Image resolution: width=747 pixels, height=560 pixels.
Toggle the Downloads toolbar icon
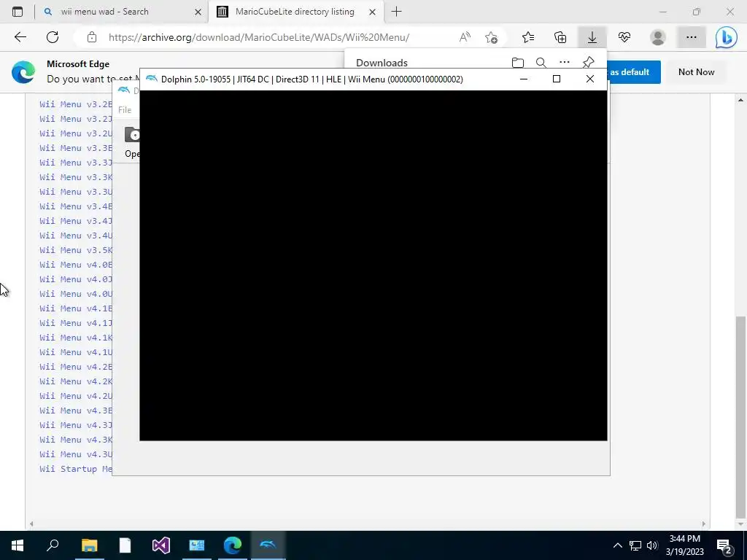(x=592, y=37)
